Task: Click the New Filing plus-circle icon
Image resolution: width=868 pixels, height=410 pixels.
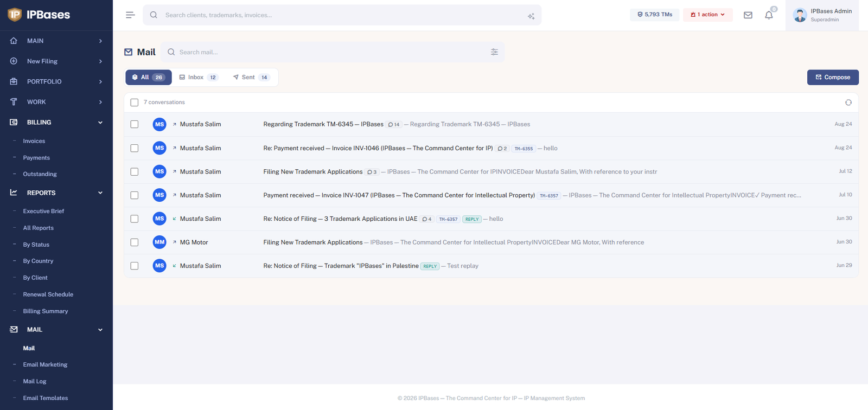Action: coord(14,61)
